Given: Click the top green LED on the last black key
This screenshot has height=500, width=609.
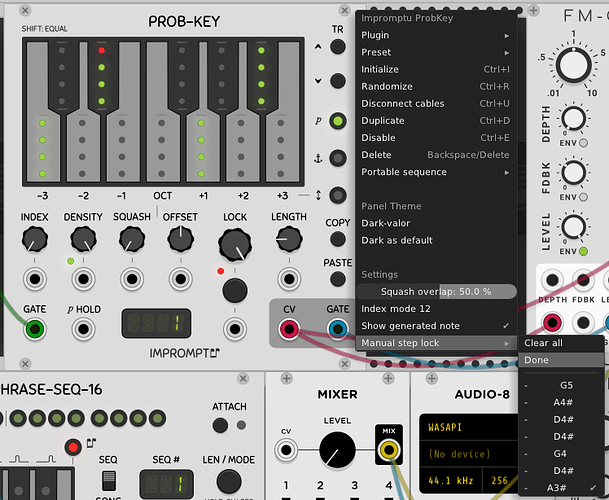Looking at the screenshot, I should pos(261,50).
